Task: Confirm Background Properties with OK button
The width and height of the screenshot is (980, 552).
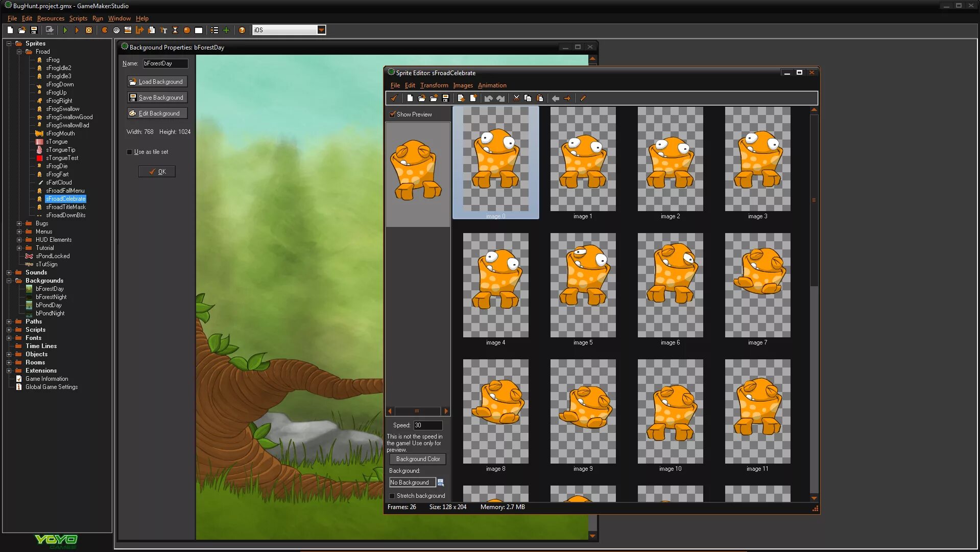Action: [x=157, y=172]
